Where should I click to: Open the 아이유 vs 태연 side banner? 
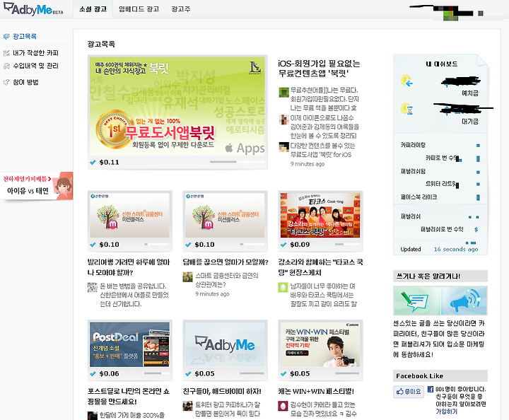[36, 186]
